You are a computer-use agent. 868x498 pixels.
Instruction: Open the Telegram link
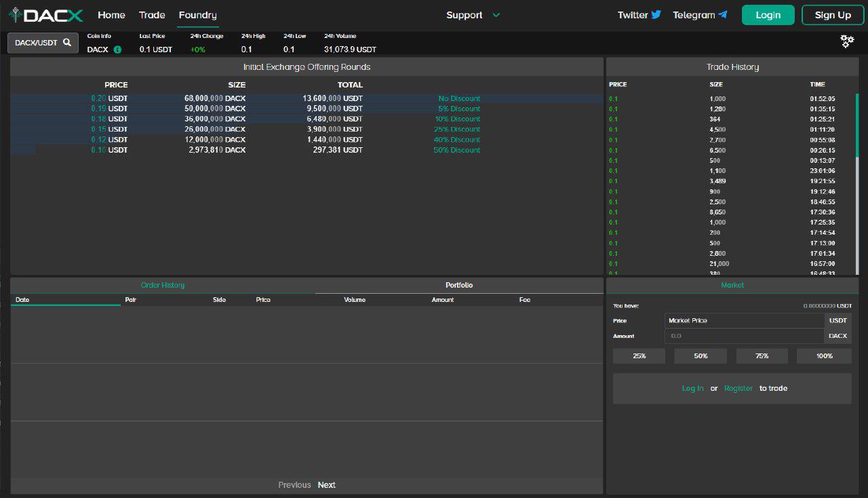click(x=700, y=15)
